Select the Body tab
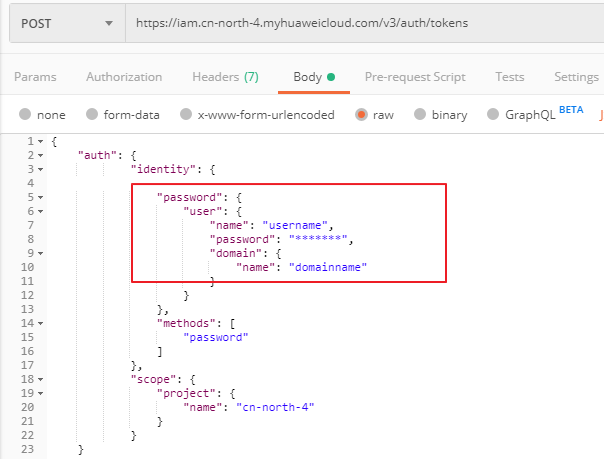This screenshot has height=459, width=604. pos(314,77)
